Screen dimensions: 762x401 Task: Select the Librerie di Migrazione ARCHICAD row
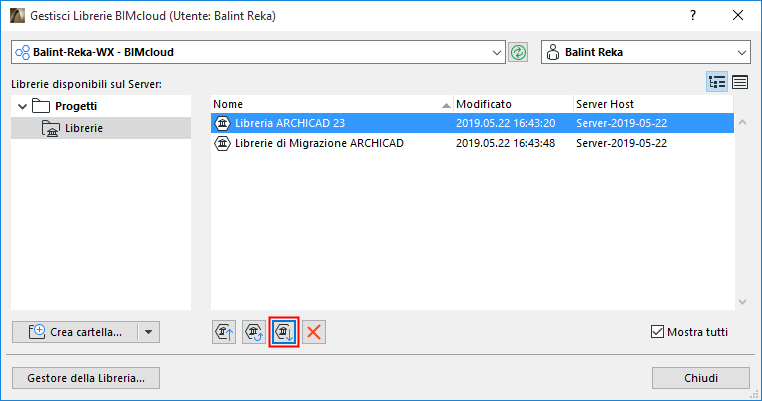472,143
